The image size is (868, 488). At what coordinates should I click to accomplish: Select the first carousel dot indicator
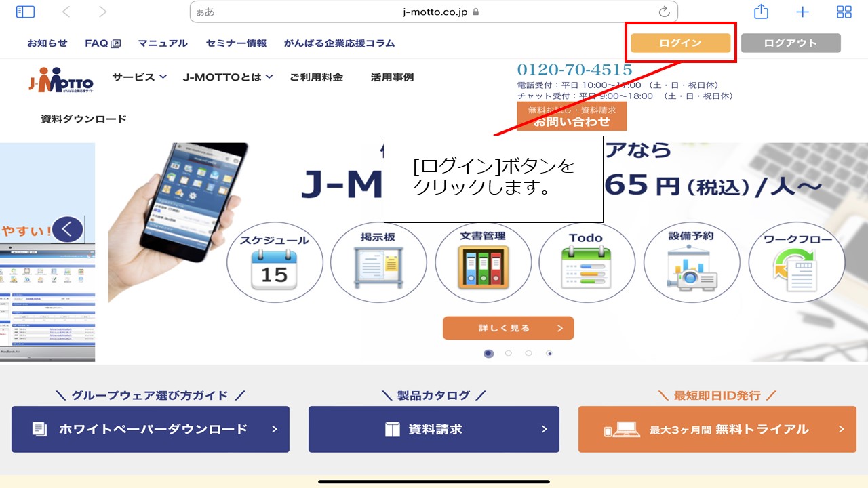(489, 353)
